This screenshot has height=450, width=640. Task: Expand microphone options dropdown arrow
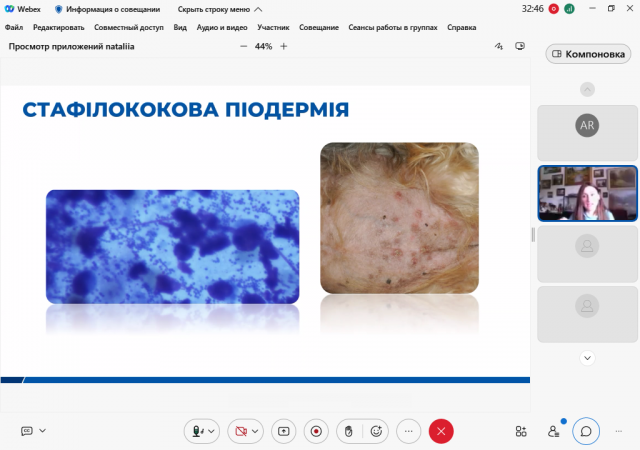click(x=211, y=431)
